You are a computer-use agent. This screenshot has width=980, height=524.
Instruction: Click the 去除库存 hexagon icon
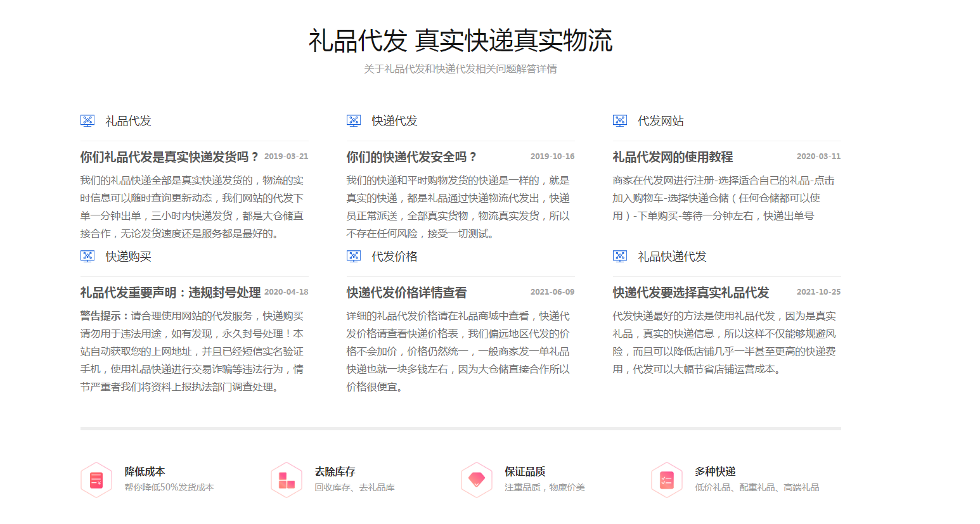286,480
